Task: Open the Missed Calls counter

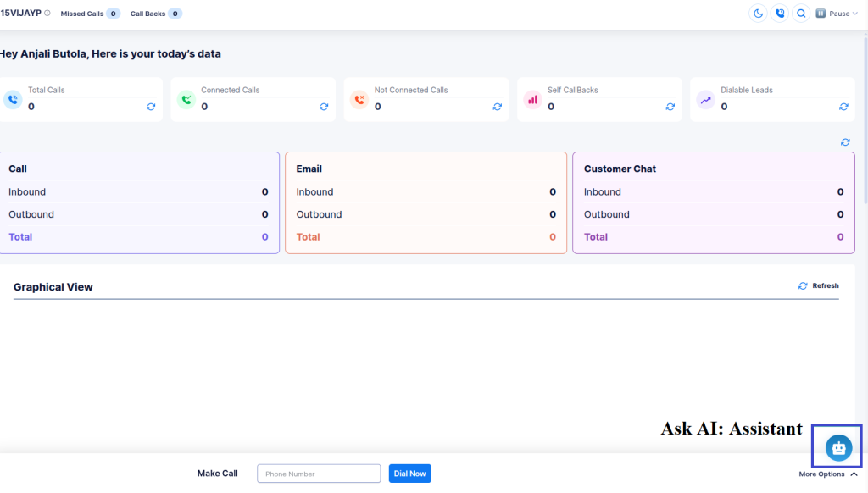Action: (90, 14)
